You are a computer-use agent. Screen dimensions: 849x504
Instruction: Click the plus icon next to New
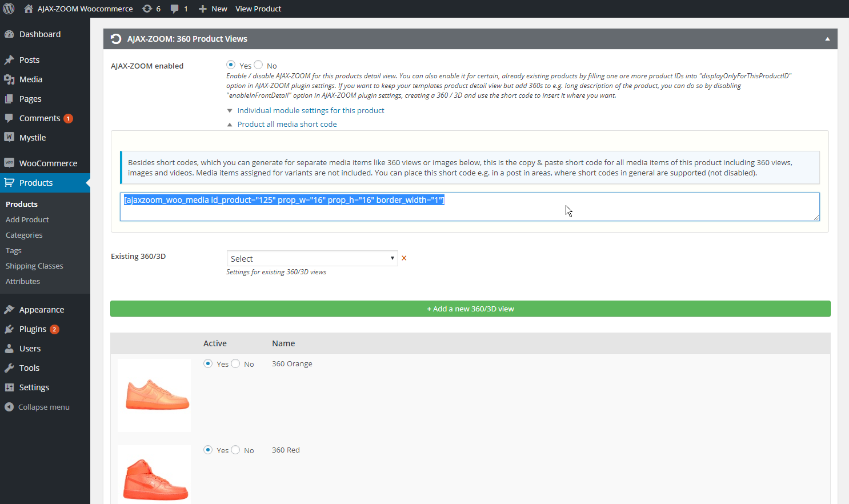[203, 9]
